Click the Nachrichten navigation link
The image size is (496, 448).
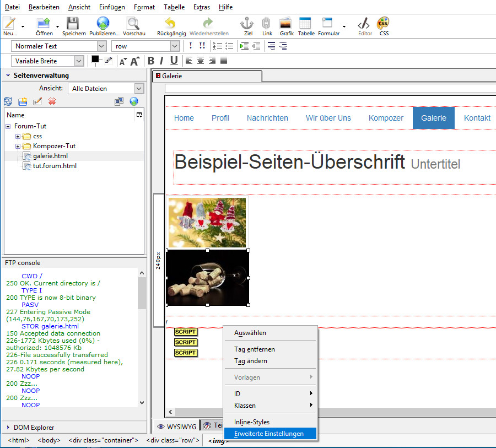coord(267,118)
